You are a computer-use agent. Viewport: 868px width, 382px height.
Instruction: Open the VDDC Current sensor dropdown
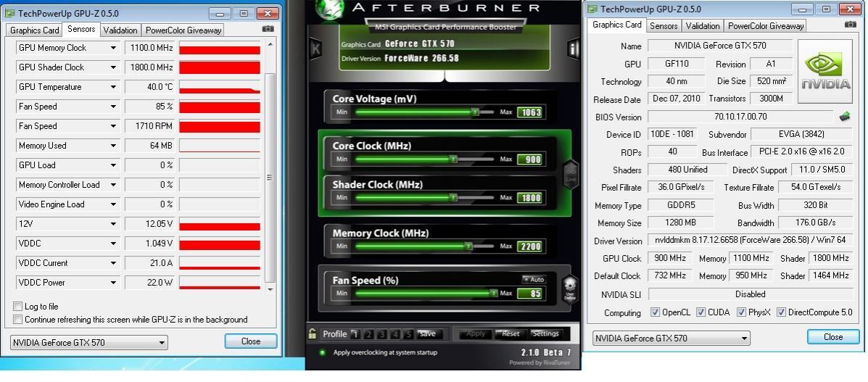(x=113, y=263)
